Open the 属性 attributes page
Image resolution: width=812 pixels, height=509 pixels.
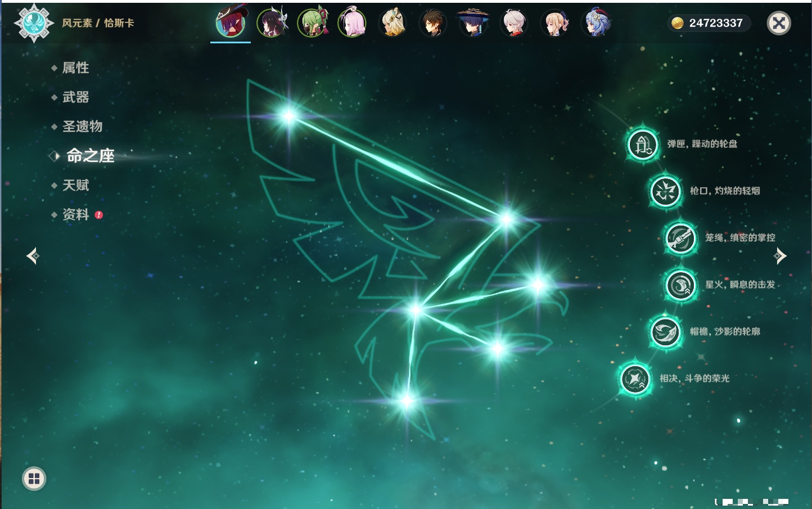pyautogui.click(x=75, y=68)
